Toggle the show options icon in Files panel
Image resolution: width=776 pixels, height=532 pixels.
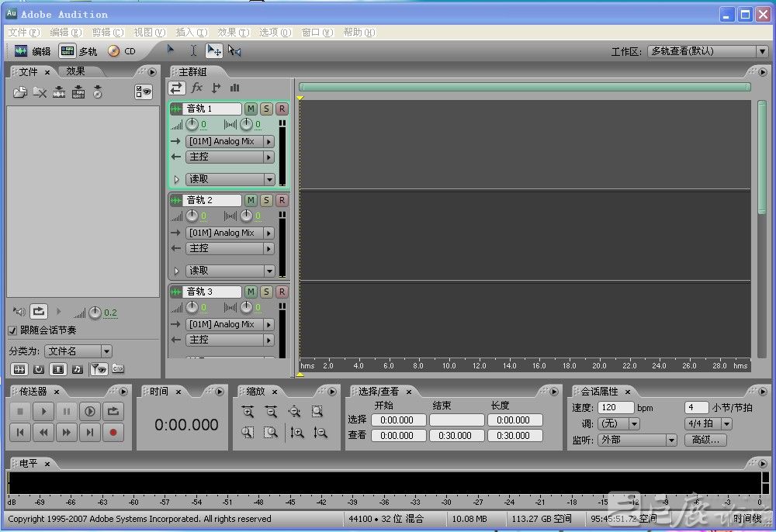(x=144, y=92)
